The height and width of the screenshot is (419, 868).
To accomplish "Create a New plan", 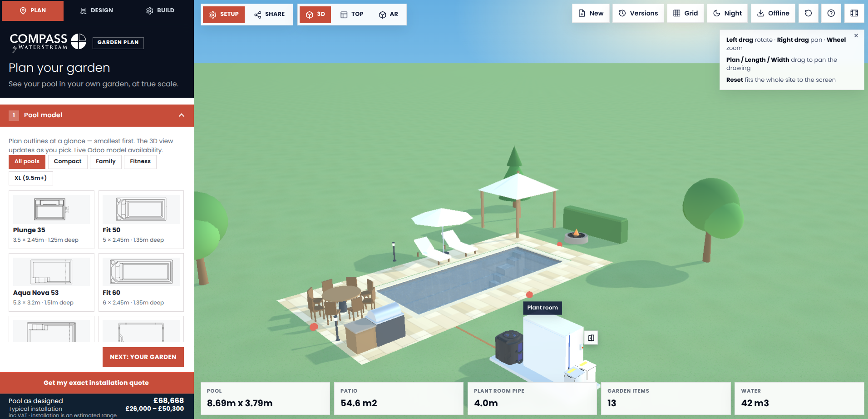I will tap(591, 13).
